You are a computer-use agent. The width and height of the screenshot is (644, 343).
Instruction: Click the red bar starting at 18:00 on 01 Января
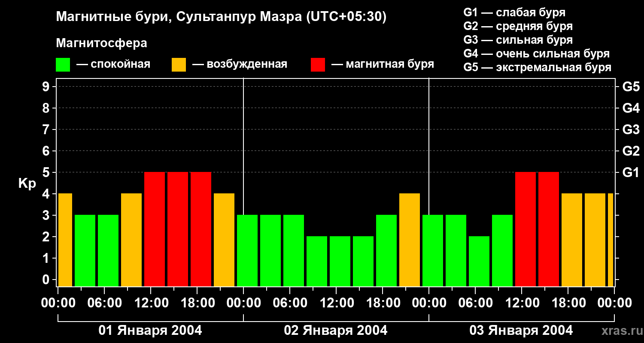pos(201,229)
